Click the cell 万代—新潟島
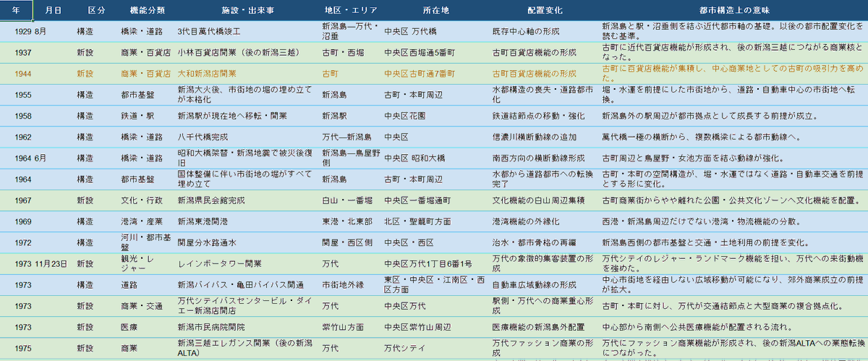Screen dimensions: 868x361 (x=350, y=137)
